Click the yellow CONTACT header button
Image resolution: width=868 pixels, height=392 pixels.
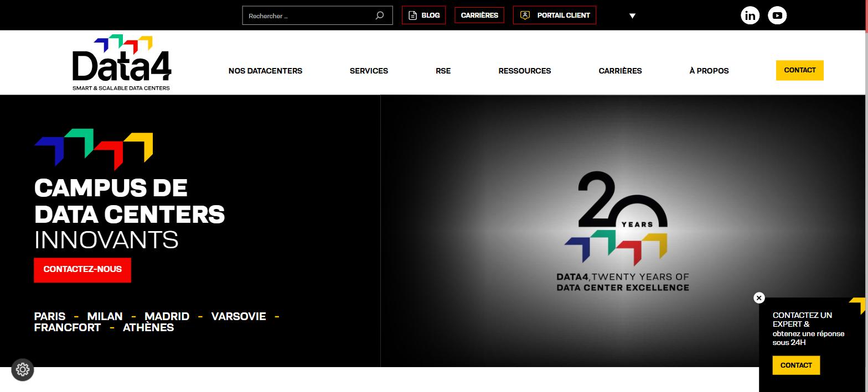800,70
